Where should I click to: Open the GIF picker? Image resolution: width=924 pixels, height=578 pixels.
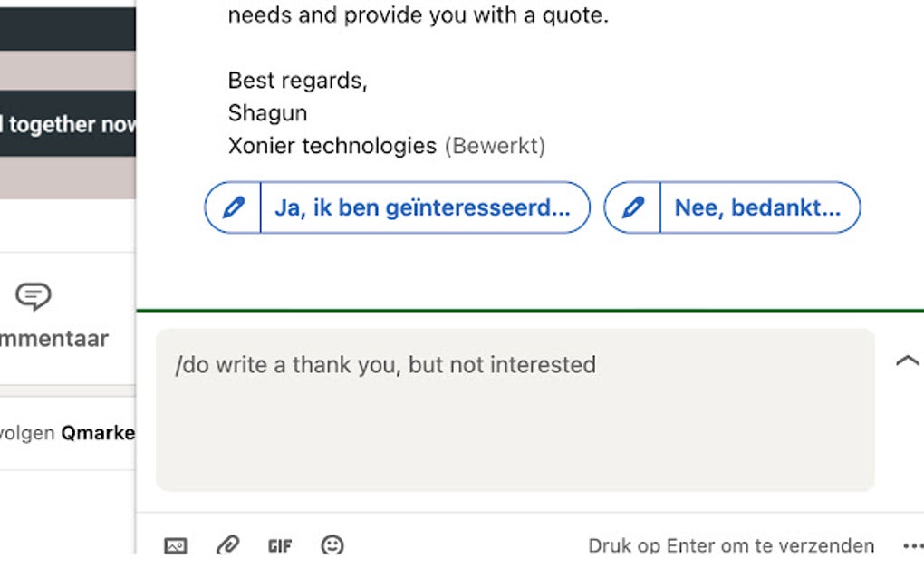(280, 545)
